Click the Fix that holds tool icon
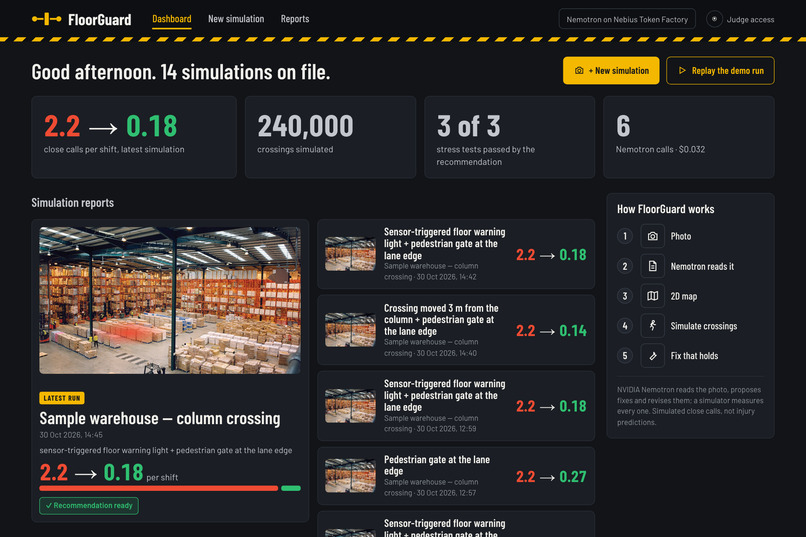 652,356
